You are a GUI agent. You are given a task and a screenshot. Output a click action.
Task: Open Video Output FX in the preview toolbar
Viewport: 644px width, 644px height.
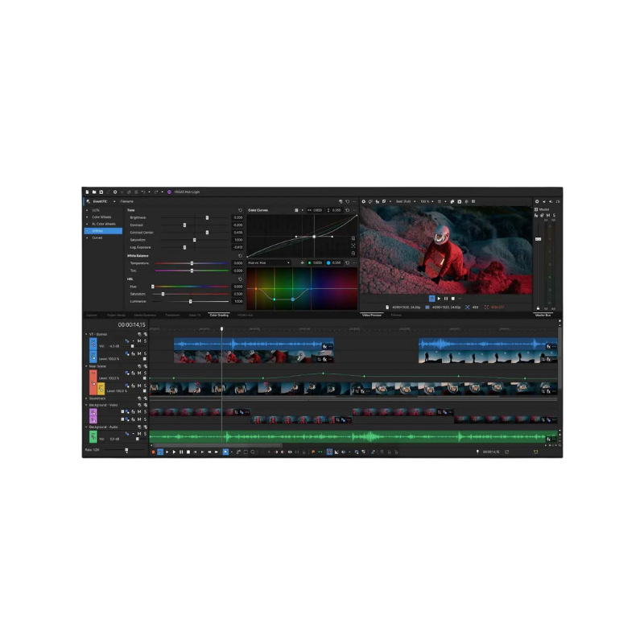[x=376, y=201]
